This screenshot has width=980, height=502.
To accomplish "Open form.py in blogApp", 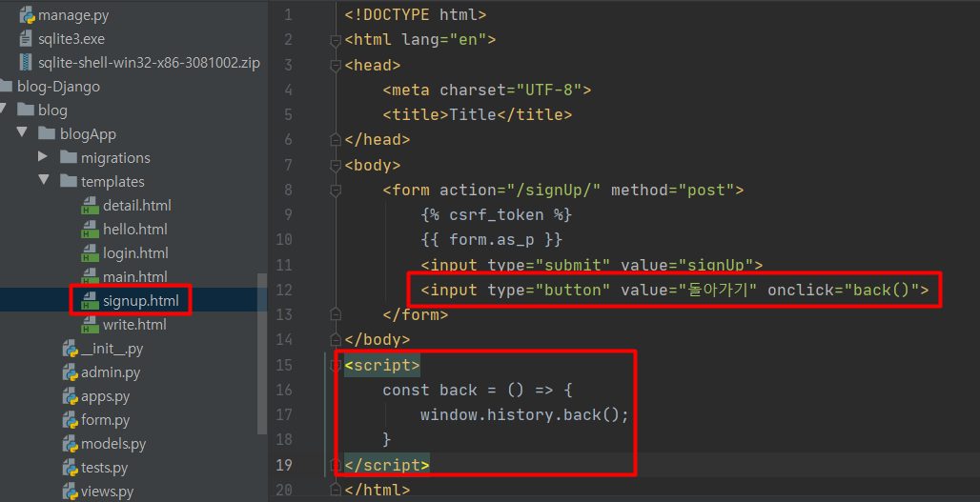I will 105,420.
